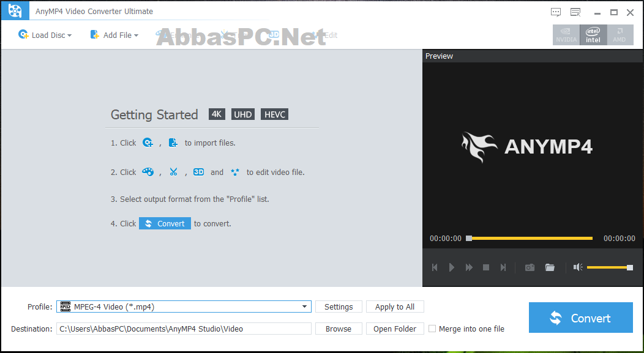Maximize the AnyMP4 window
This screenshot has height=353, width=644.
[x=614, y=13]
